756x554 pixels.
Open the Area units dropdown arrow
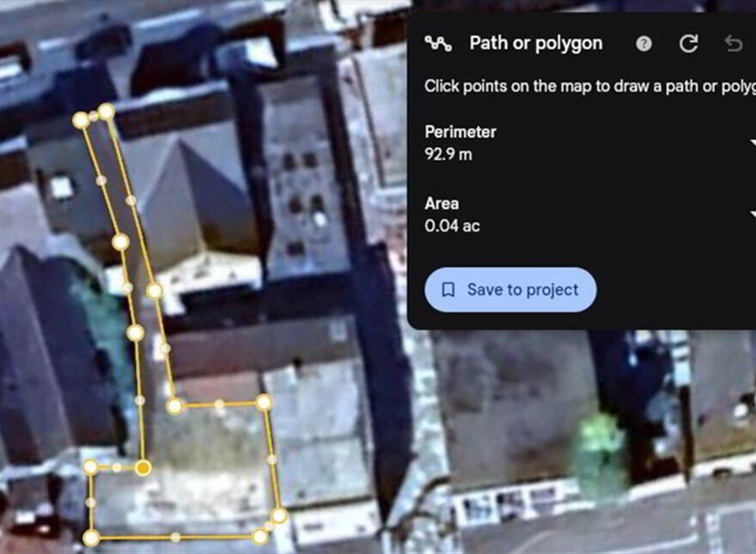[753, 214]
